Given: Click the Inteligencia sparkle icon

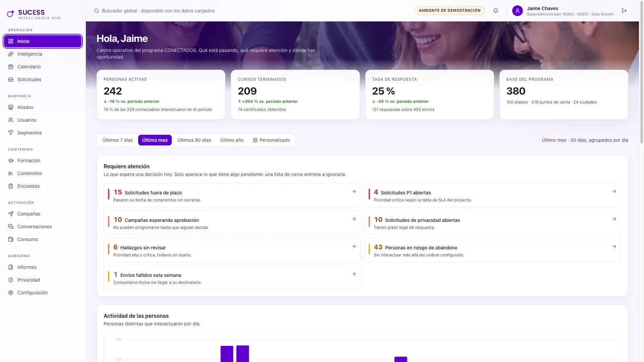Looking at the screenshot, I should tap(11, 54).
